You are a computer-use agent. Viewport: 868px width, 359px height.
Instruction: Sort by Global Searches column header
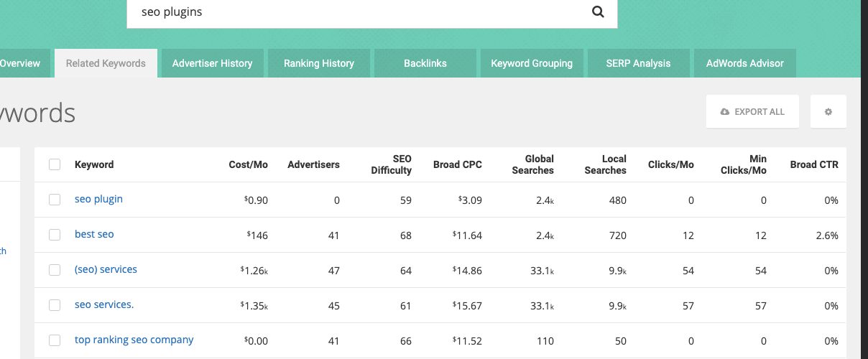pos(533,164)
